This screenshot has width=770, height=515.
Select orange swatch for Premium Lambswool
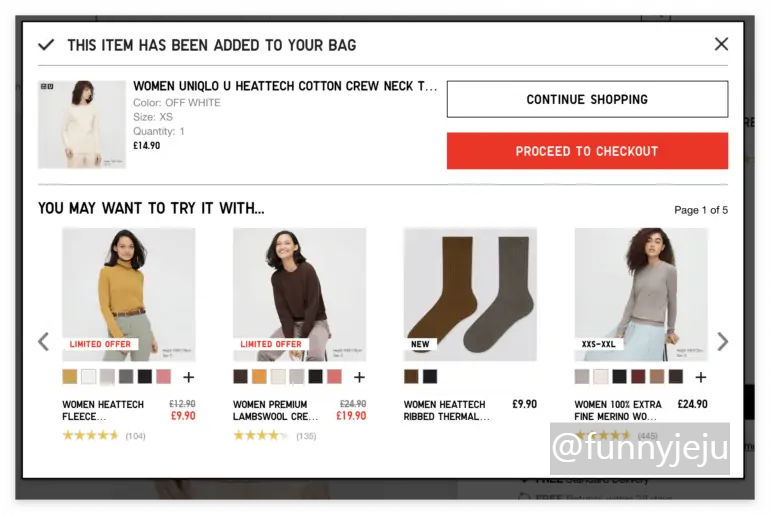coord(259,377)
